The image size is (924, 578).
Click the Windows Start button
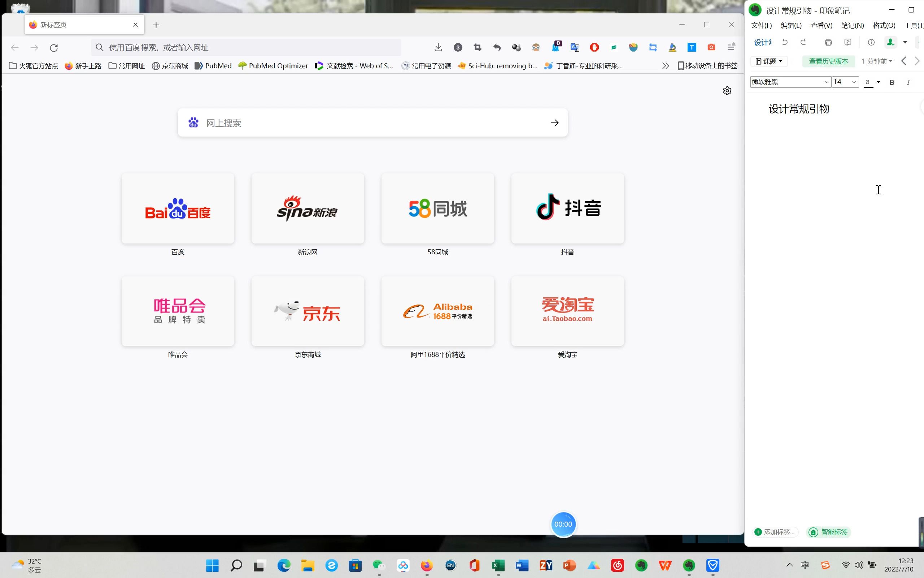tap(212, 565)
